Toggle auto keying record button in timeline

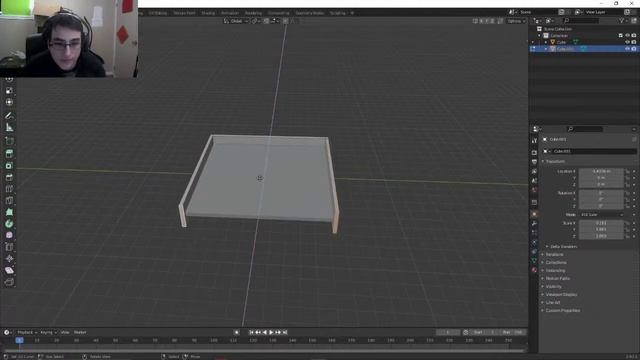point(236,332)
